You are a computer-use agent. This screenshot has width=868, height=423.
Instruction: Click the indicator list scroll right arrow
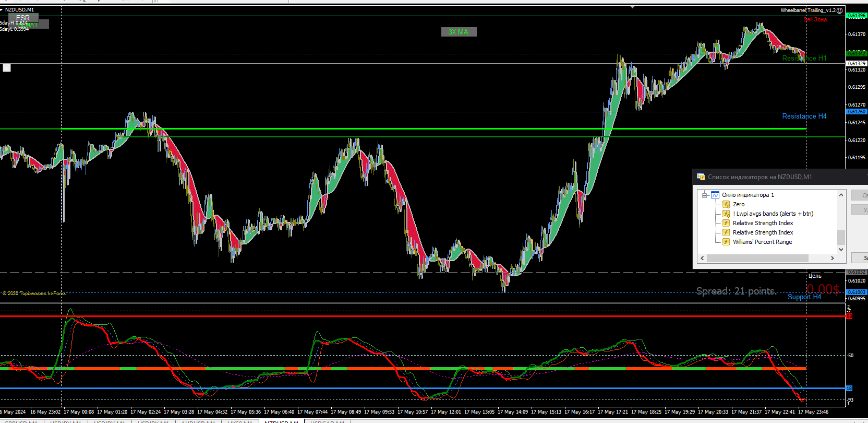pyautogui.click(x=833, y=258)
